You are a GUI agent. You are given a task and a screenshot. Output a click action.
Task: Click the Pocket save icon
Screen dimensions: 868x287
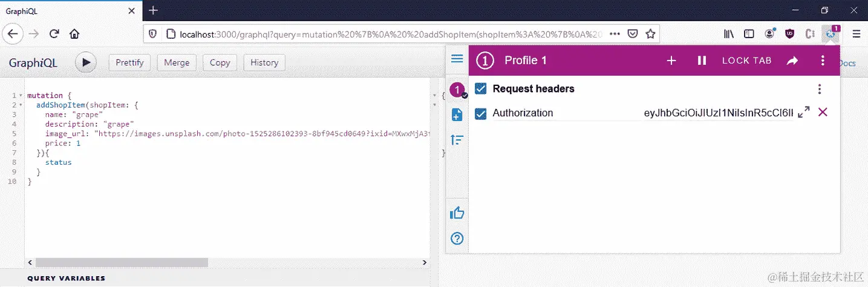pos(633,34)
